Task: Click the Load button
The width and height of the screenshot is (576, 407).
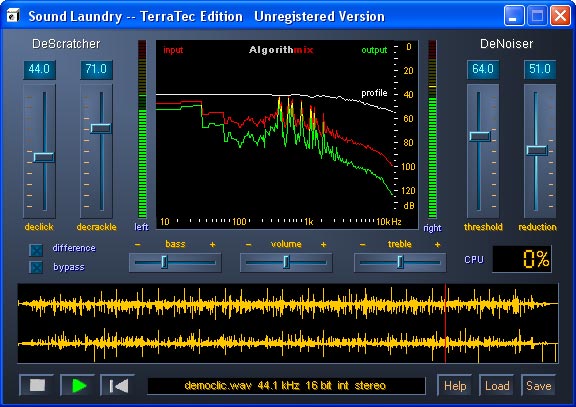Action: click(x=497, y=386)
